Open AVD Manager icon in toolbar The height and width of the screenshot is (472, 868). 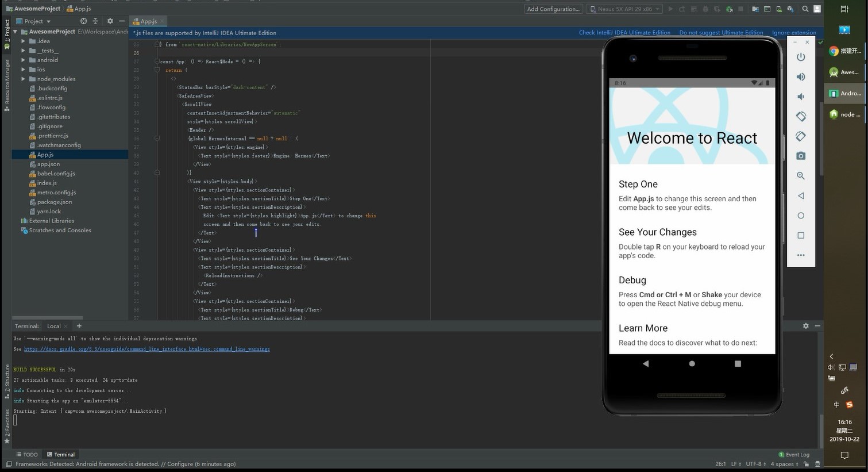pyautogui.click(x=778, y=9)
